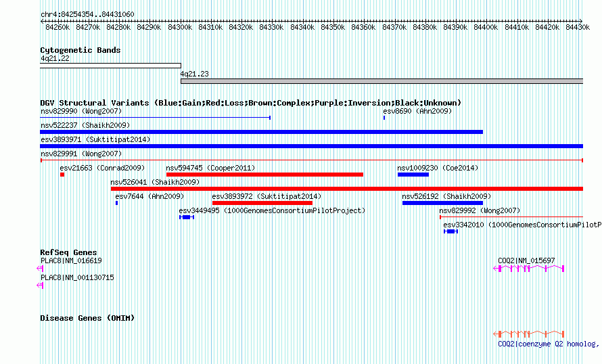Select the esv7644 (Ahn2009) small blue marker
The width and height of the screenshot is (602, 364).
click(117, 203)
